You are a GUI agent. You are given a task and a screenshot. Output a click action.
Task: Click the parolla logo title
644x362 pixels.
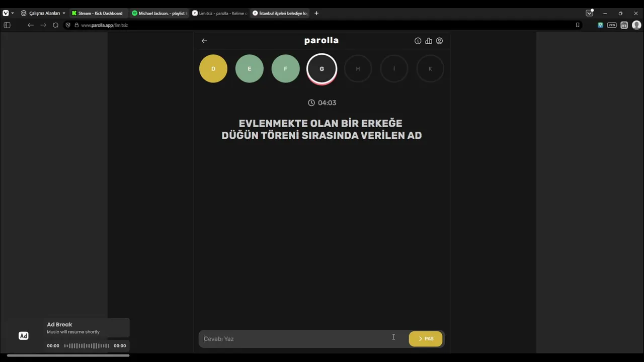pos(321,40)
